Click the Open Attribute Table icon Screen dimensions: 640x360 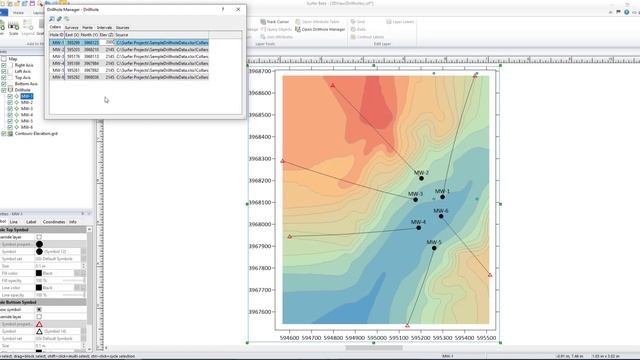click(298, 22)
